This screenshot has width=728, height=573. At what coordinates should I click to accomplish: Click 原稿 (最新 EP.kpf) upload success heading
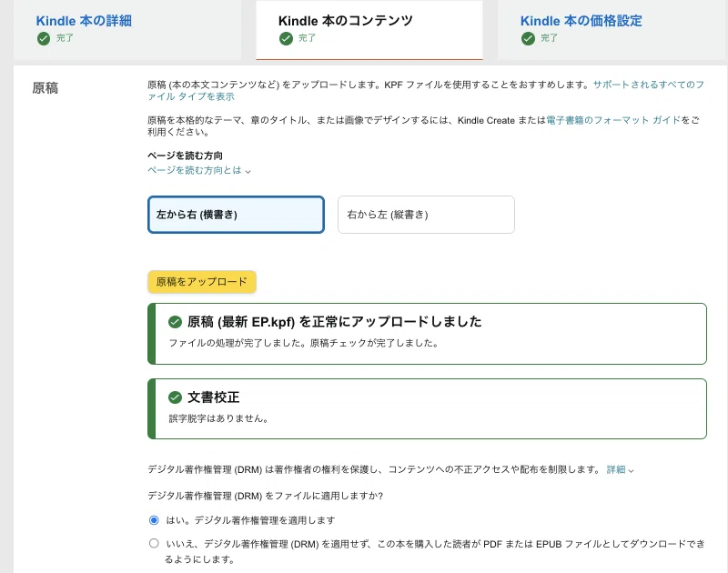click(x=334, y=322)
